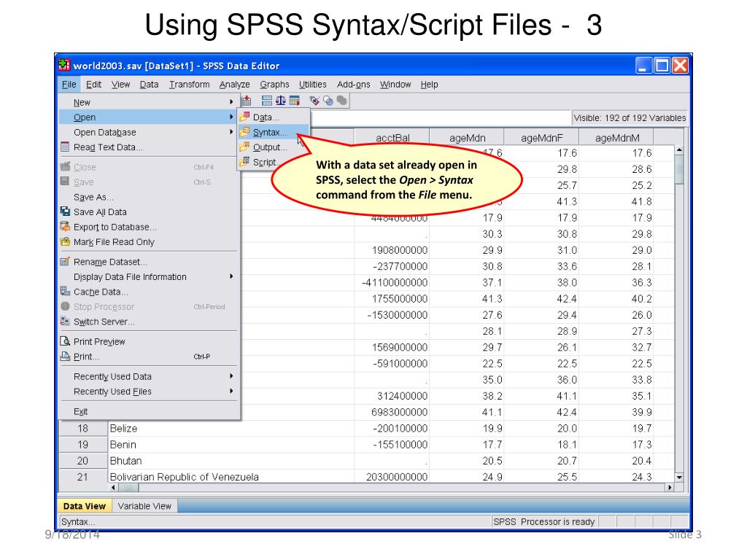747x560 pixels.
Task: Select row number 18 header
Action: tap(83, 429)
